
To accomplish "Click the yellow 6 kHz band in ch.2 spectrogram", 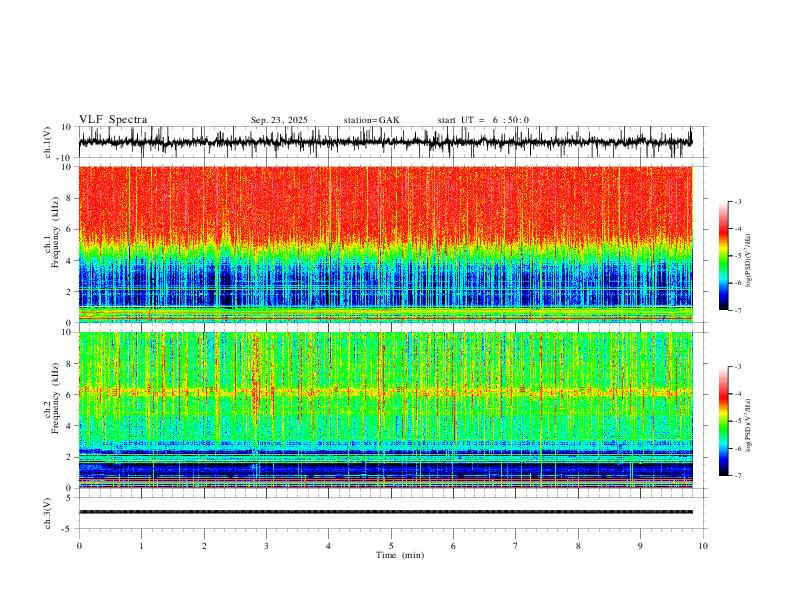I will [x=385, y=391].
